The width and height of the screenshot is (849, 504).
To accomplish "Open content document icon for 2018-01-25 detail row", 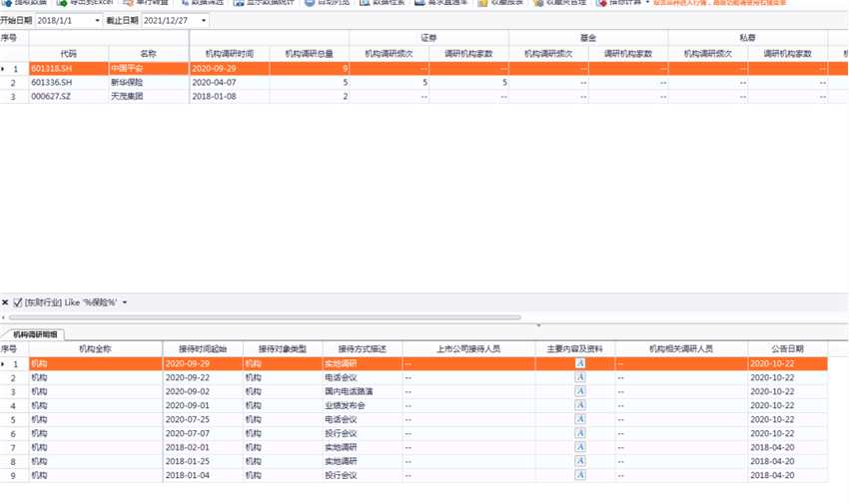I will click(580, 461).
